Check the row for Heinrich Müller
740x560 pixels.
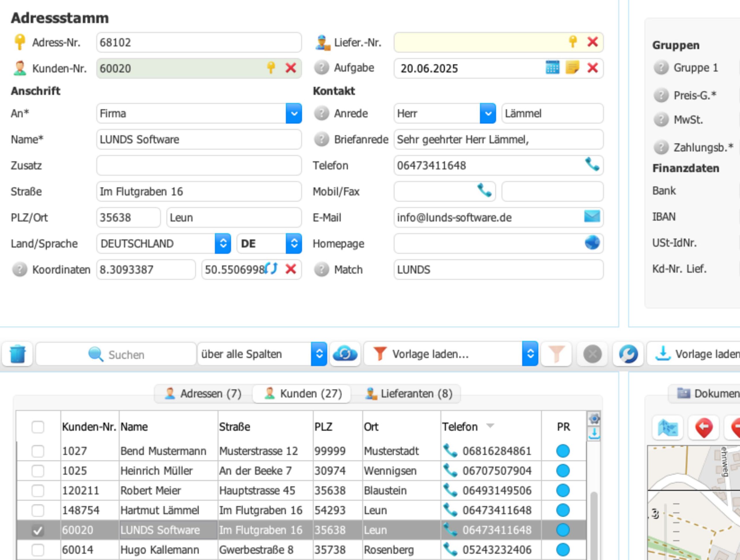point(38,471)
